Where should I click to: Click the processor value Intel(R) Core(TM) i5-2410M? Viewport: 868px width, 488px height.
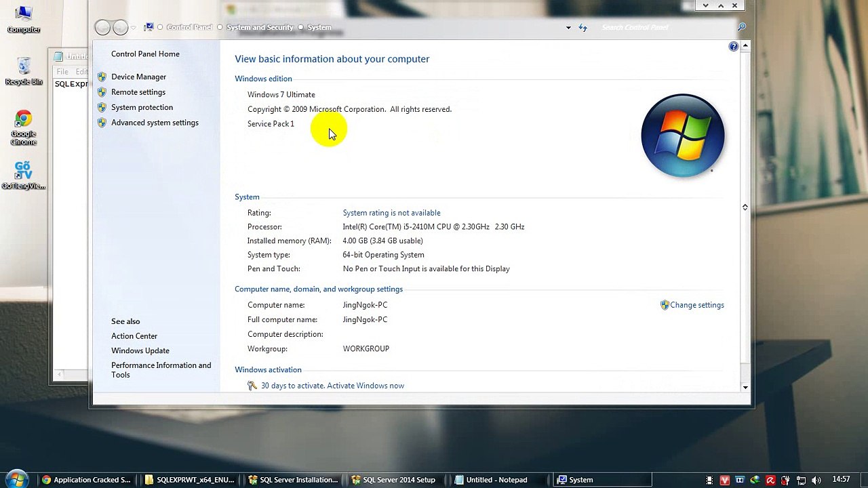click(433, 227)
